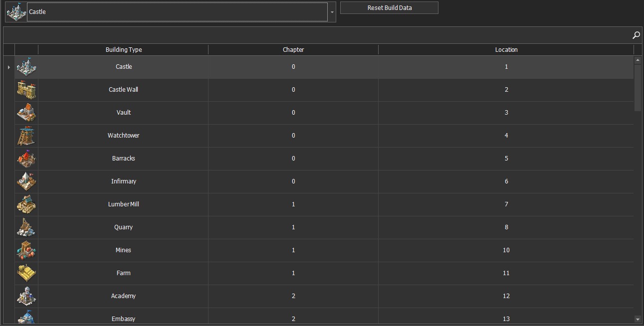The image size is (644, 326).
Task: Click the Castle combo box field
Action: [x=171, y=12]
